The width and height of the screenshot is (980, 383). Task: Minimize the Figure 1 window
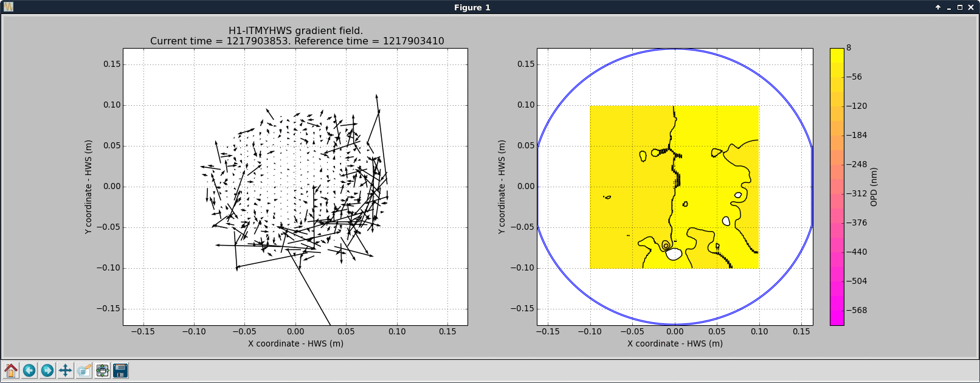coord(949,7)
